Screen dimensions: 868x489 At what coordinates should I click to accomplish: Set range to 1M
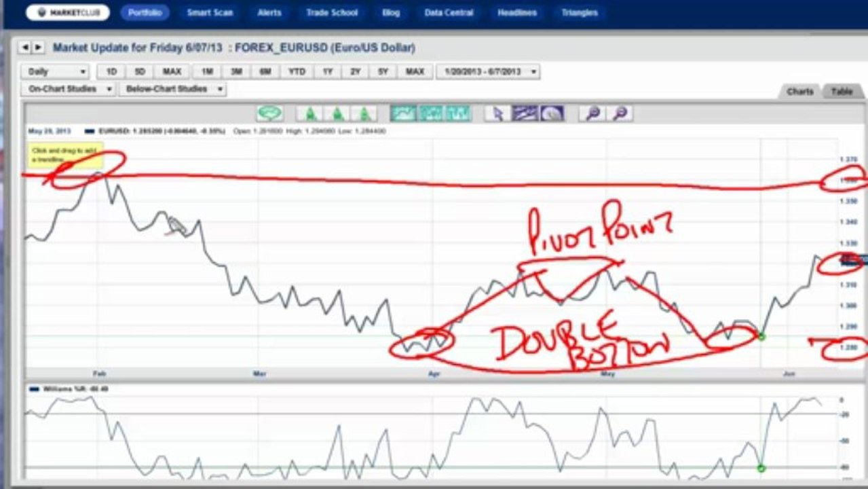[x=207, y=71]
